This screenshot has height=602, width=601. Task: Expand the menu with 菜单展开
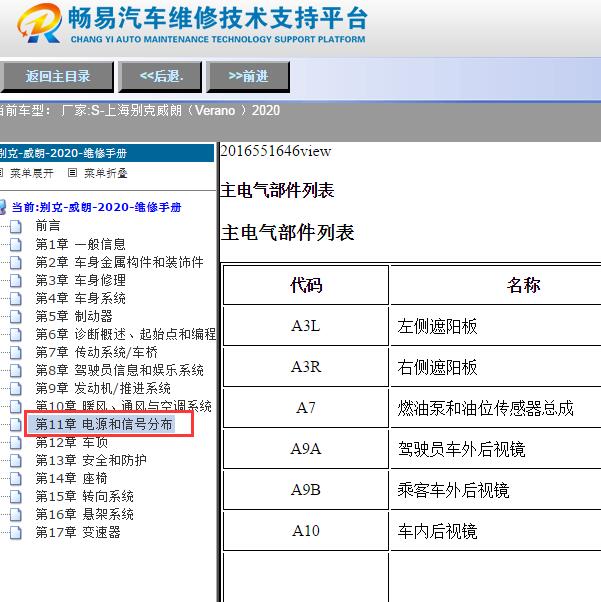31,174
